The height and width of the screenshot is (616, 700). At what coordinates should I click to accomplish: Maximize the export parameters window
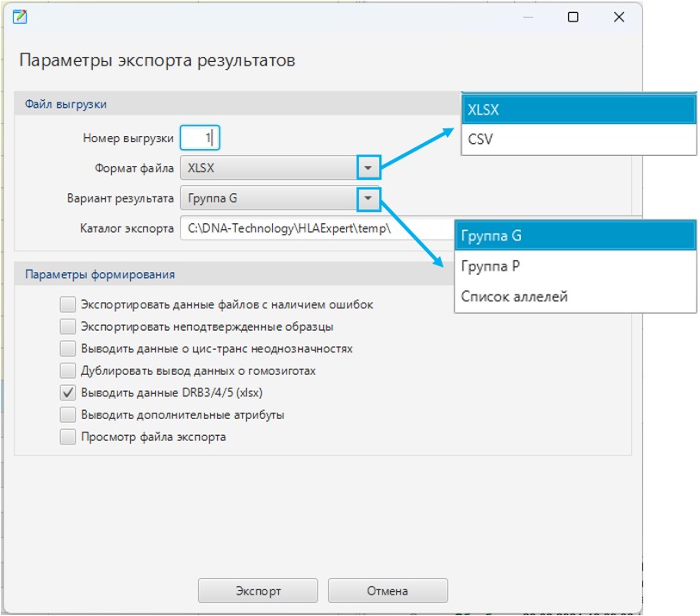[x=573, y=17]
